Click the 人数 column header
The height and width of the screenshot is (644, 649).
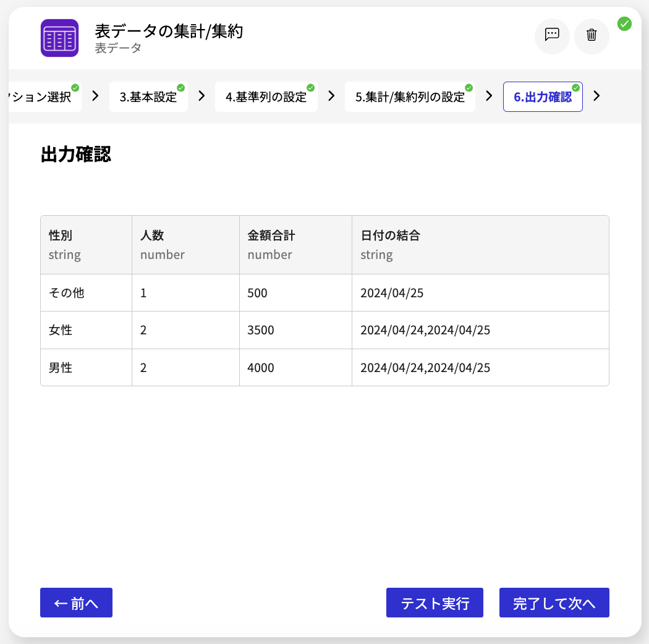186,245
